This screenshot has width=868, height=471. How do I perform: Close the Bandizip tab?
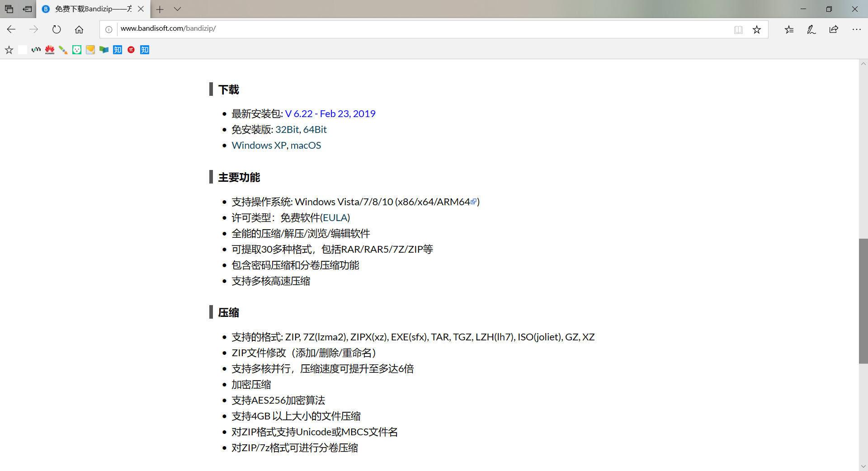(x=141, y=9)
